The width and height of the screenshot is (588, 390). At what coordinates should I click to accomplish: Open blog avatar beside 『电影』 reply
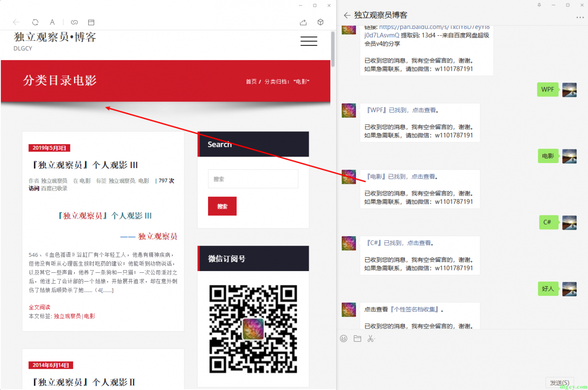pyautogui.click(x=349, y=177)
